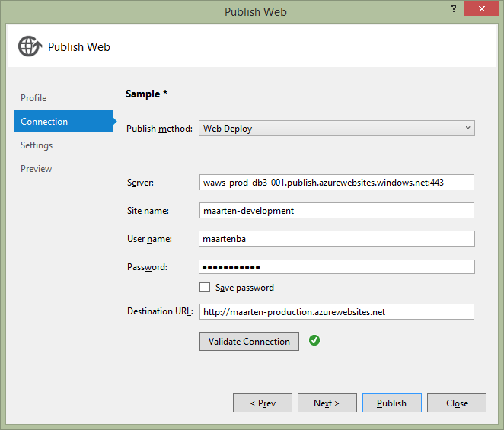Click the Publish button
This screenshot has width=504, height=430.
(x=391, y=403)
